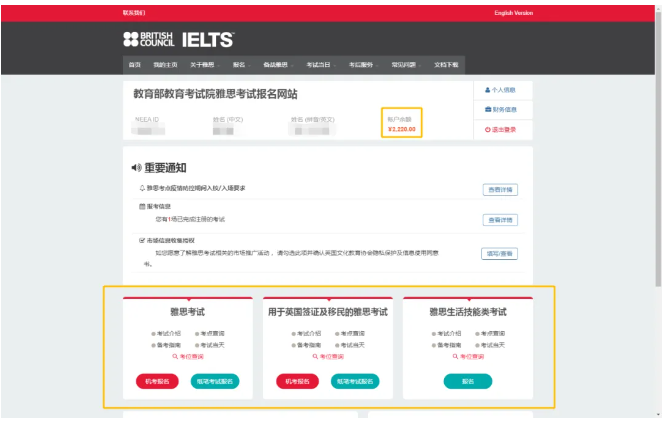Click 纸笔考试报名 in 雅思考试 card
Screen dimensions: 669x422
[215, 381]
